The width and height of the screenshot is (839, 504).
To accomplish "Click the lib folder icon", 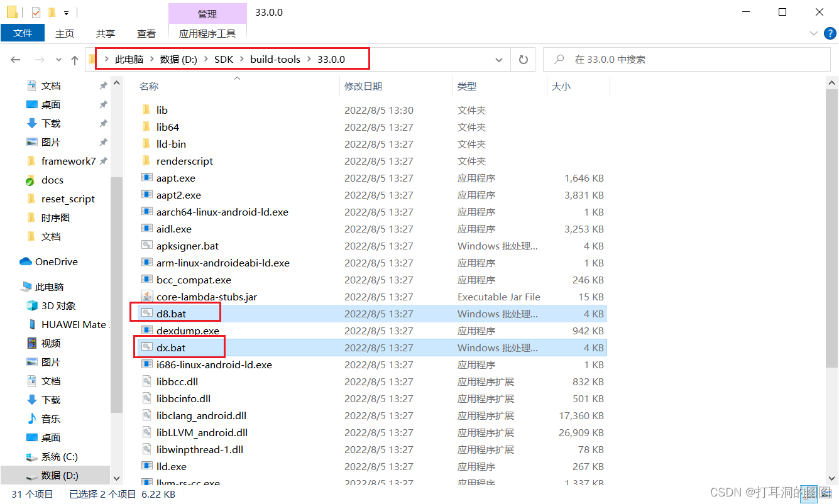I will pos(146,110).
